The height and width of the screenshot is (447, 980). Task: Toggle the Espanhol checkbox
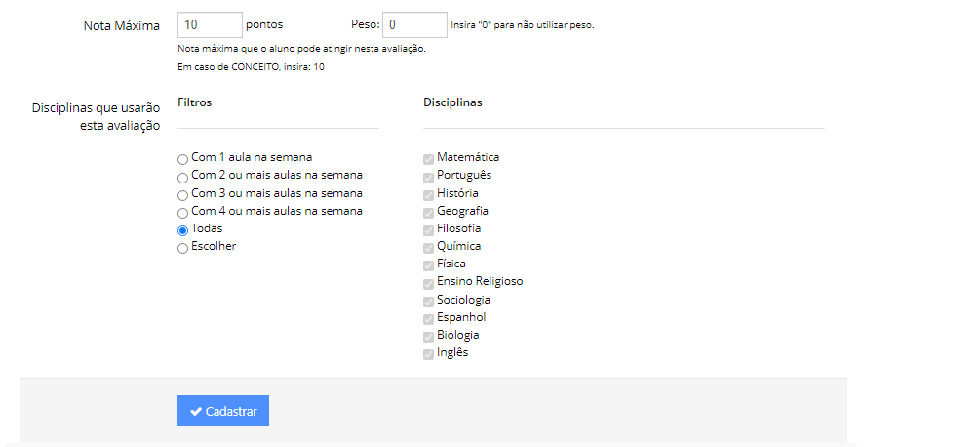(428, 318)
